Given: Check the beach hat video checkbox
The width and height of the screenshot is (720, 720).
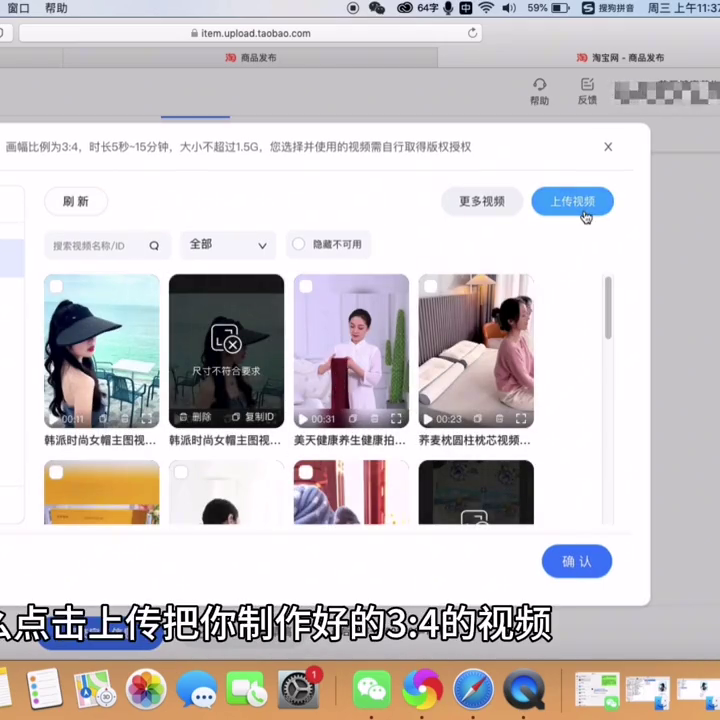Looking at the screenshot, I should tap(56, 287).
